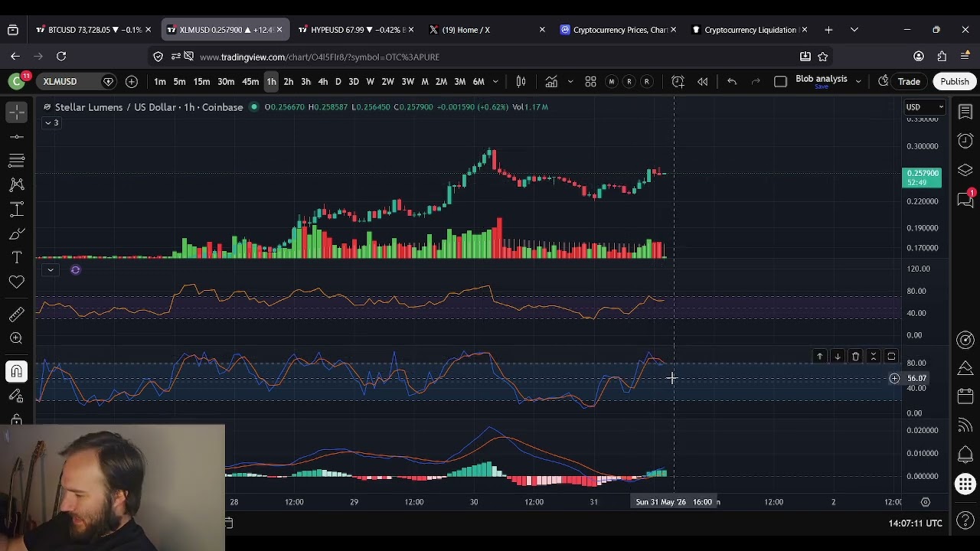Open the icons and emoji tool
This screenshot has height=551, width=980.
[16, 282]
